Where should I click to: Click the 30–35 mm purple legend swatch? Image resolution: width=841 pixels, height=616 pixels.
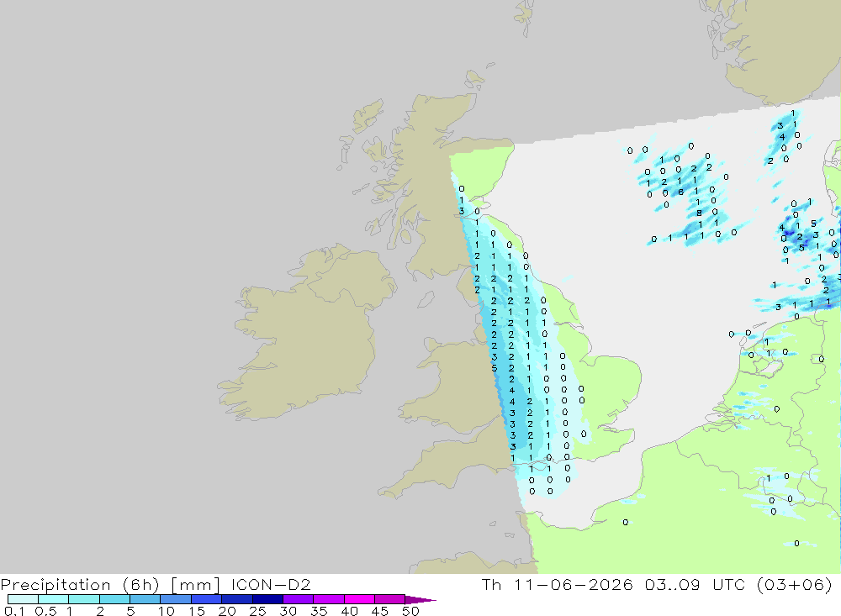[x=298, y=599]
